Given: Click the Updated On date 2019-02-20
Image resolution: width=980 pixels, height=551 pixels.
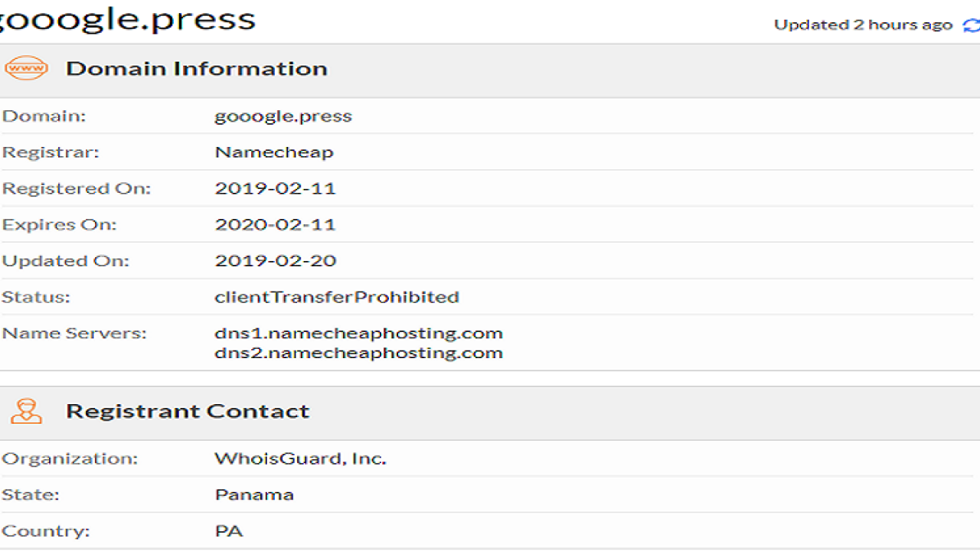Looking at the screenshot, I should pyautogui.click(x=276, y=260).
